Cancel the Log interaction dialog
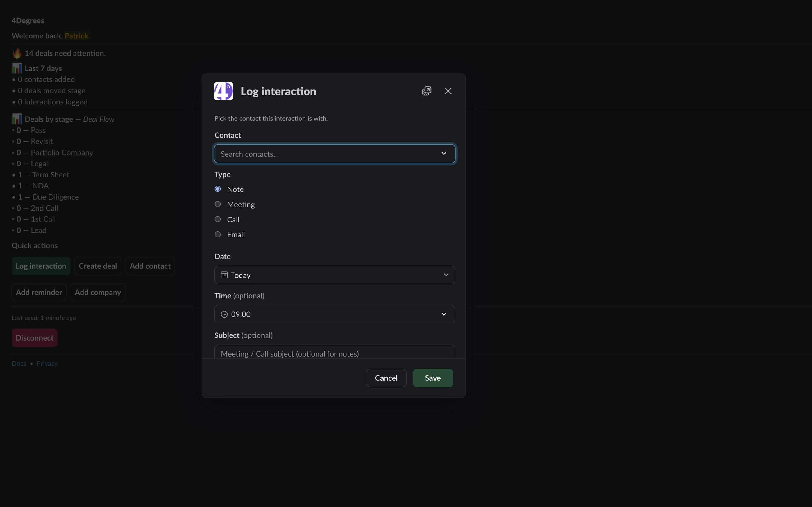Viewport: 812px width, 507px height. [386, 378]
